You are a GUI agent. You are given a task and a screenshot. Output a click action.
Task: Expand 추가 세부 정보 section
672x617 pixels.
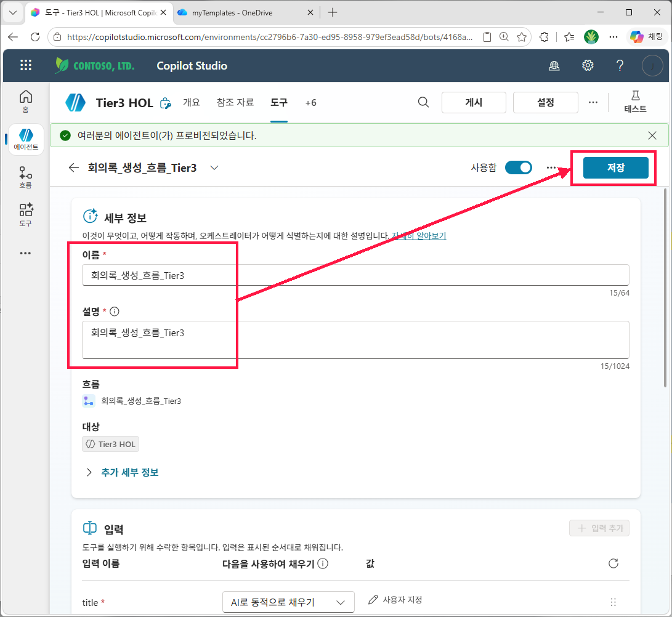pyautogui.click(x=122, y=472)
